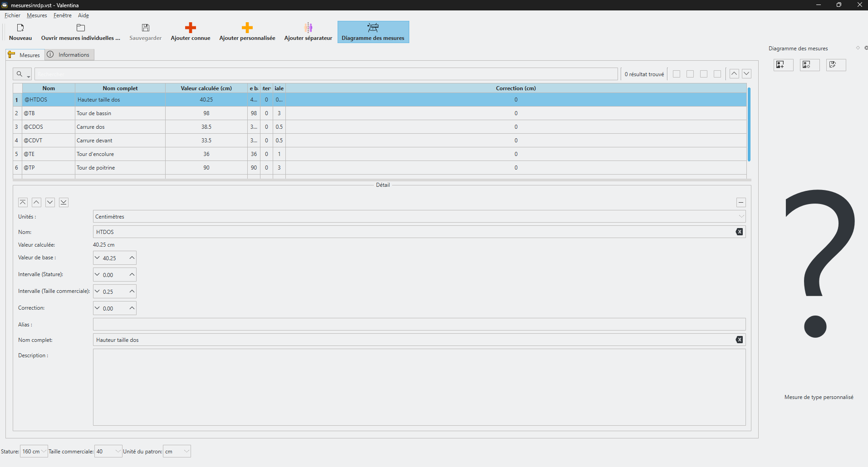Toggle the Diagramme des mesures toolbar button
Image resolution: width=868 pixels, height=467 pixels.
(x=373, y=32)
